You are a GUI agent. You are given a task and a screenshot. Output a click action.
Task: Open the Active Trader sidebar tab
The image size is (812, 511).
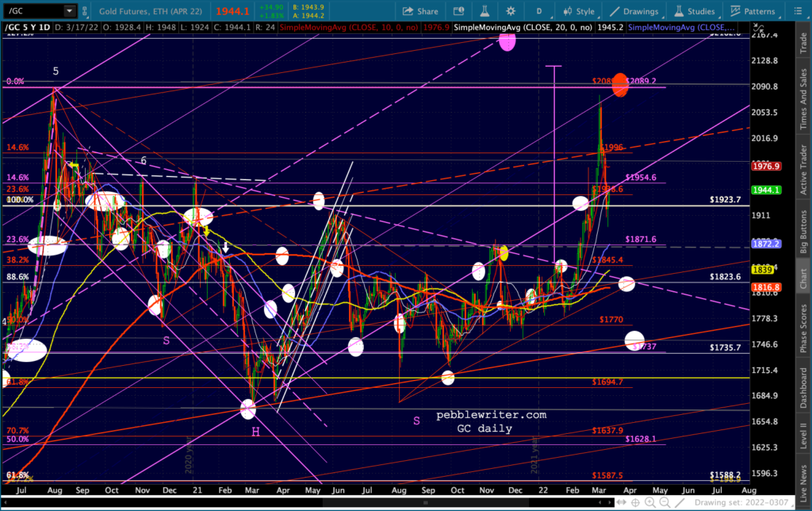(x=803, y=170)
